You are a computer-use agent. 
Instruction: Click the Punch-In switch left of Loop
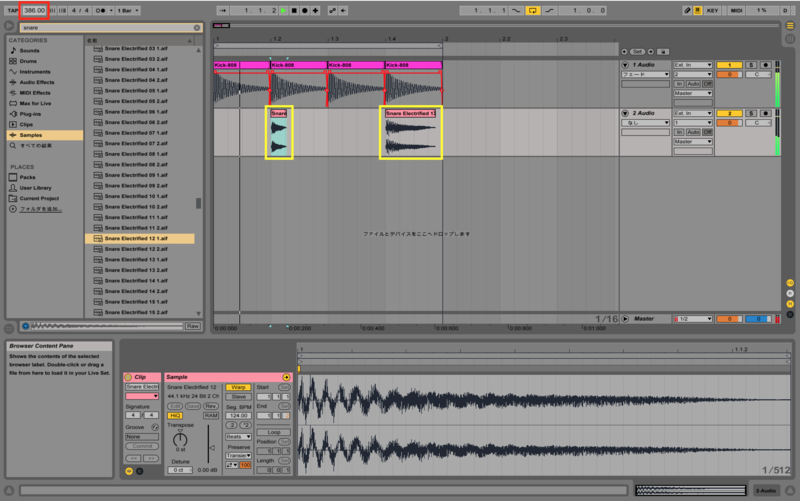(x=516, y=10)
